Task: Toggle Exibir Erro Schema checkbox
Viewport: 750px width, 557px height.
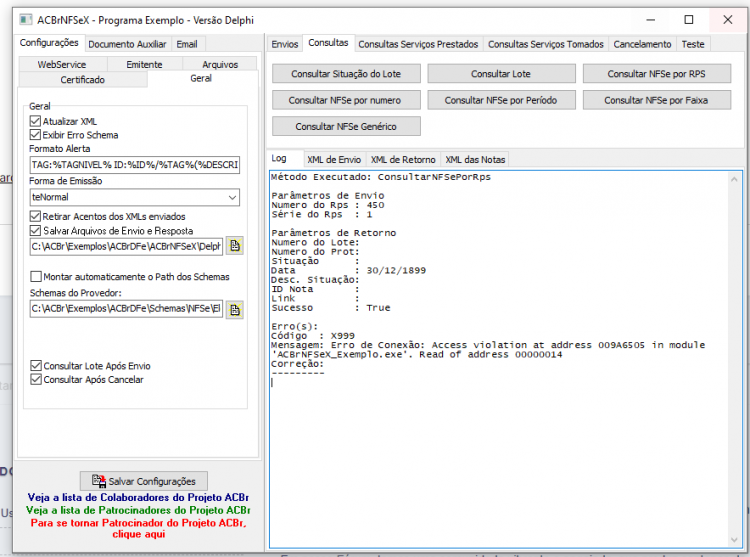Action: pos(35,134)
